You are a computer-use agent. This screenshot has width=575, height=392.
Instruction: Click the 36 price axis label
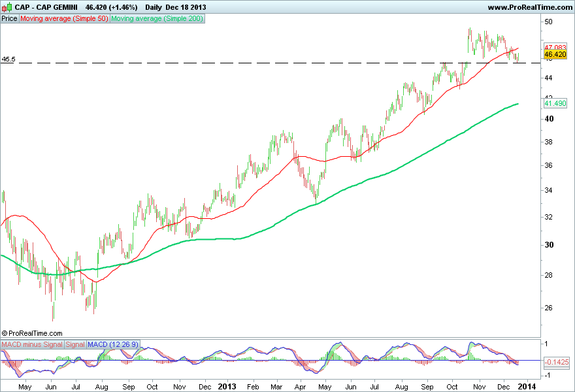(x=548, y=165)
